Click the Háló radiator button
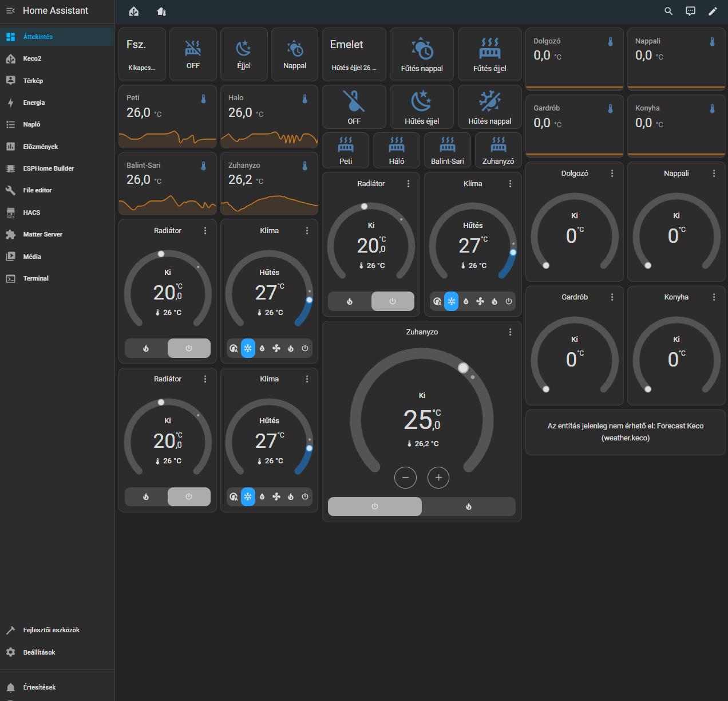Viewport: 728px width, 701px height. coord(397,151)
